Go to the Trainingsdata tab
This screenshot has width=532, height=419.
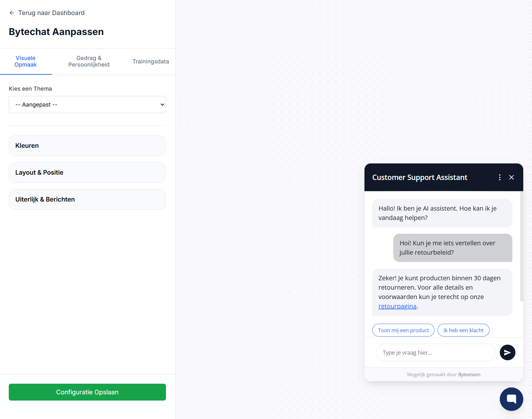[151, 62]
